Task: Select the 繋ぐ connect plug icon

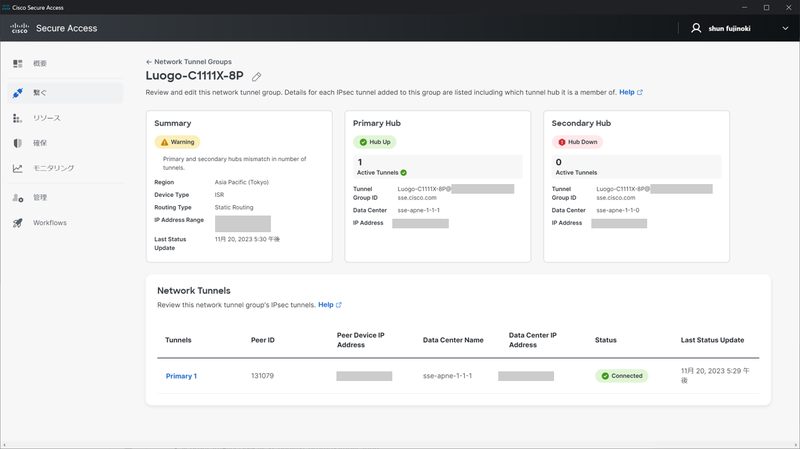Action: coord(18,93)
